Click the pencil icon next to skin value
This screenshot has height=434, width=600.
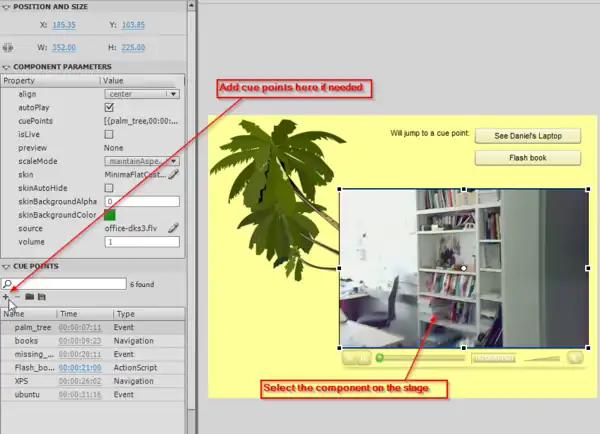point(173,174)
